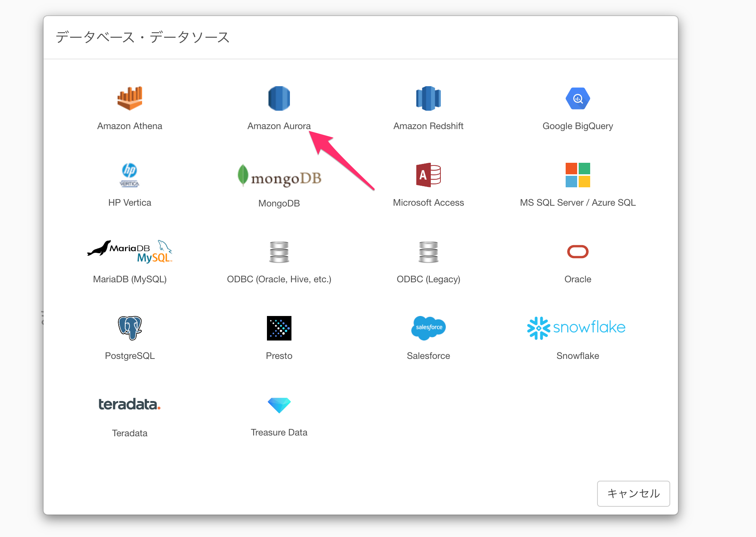Pick the MariaDB MySQL logo
Viewport: 756px width, 537px height.
129,252
